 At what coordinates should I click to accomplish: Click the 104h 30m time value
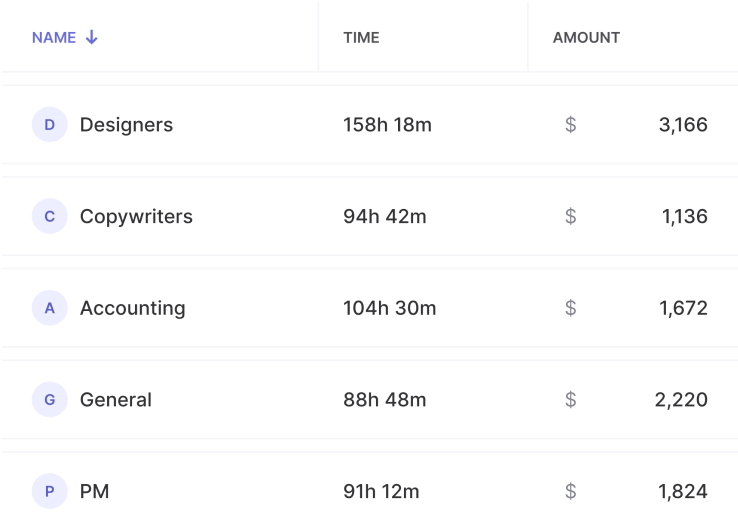pos(389,308)
